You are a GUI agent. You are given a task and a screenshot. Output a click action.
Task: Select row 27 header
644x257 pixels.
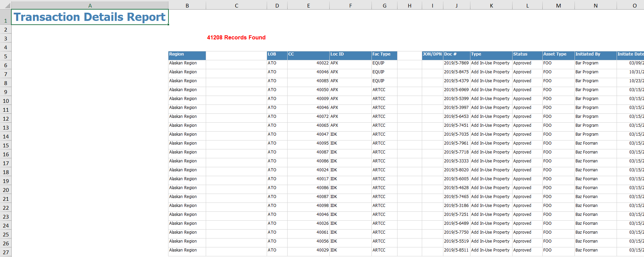point(5,252)
